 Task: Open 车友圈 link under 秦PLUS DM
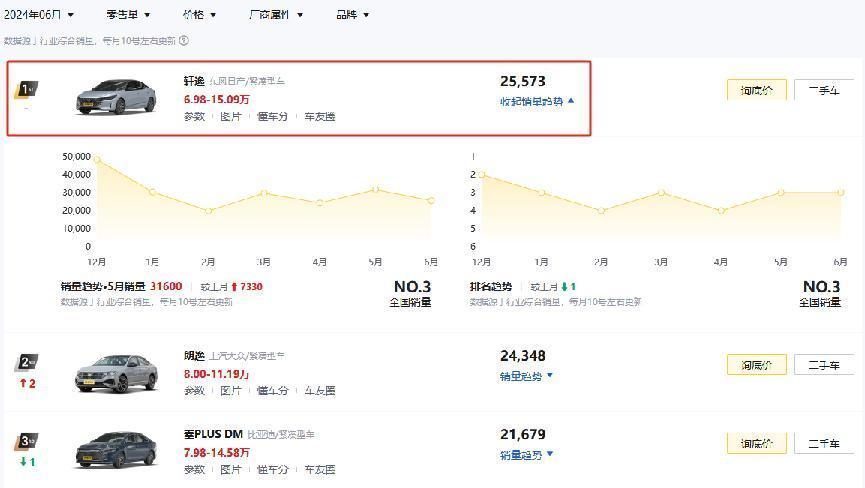(319, 469)
